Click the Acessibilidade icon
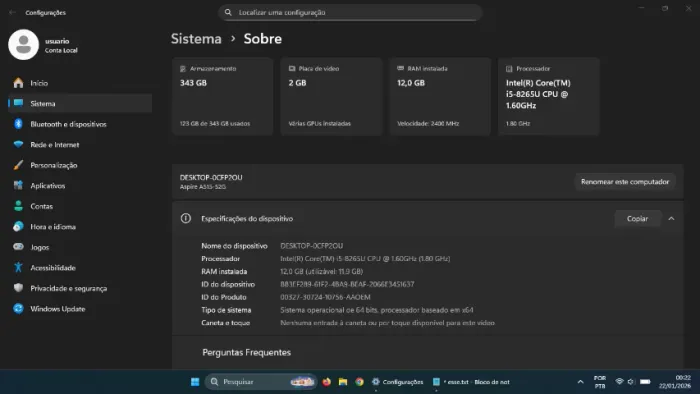Screen dimensions: 700x394 tap(18, 268)
